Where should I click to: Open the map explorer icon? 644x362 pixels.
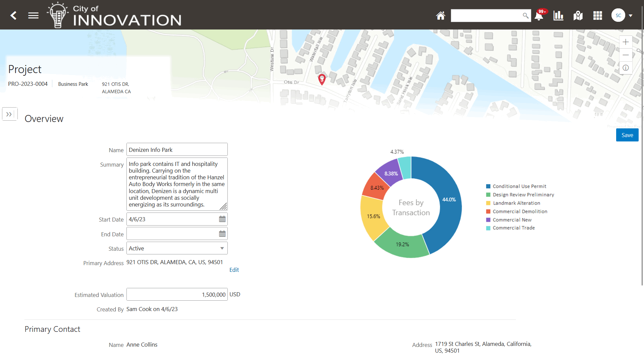[x=578, y=15]
